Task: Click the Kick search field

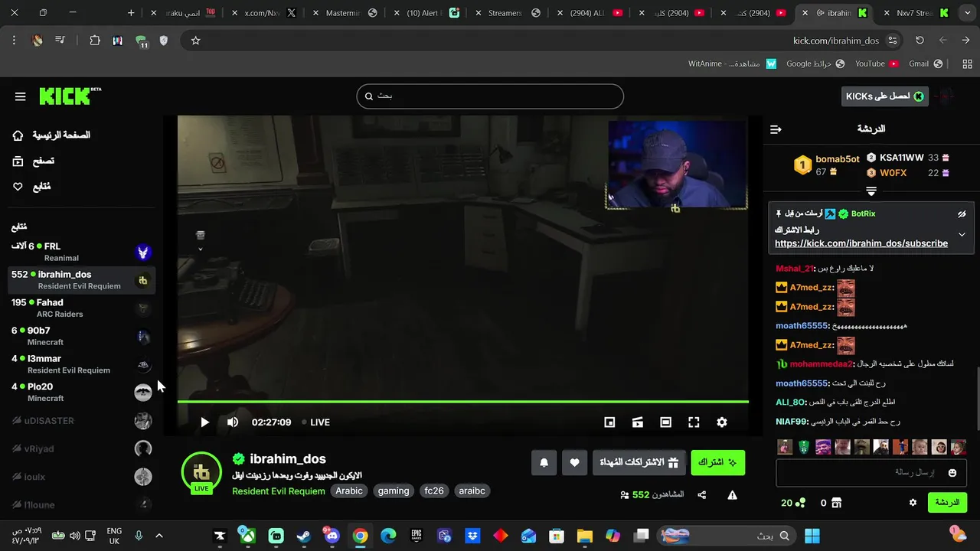Action: pos(490,96)
